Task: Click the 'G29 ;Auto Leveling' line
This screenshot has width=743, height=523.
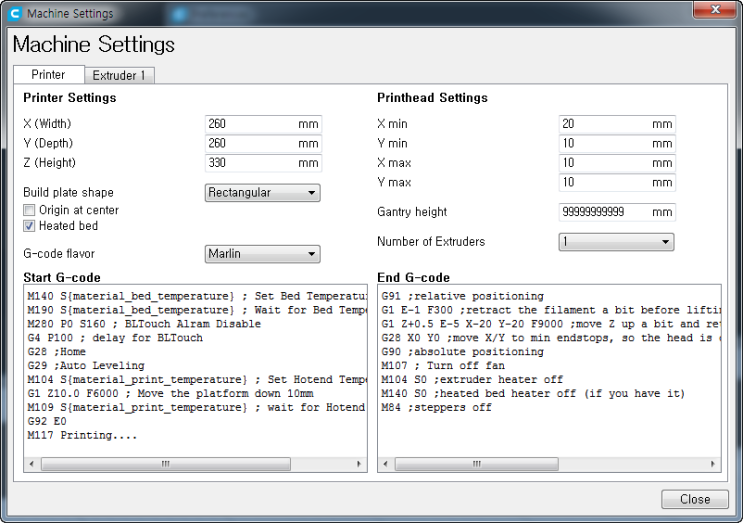Action: (x=86, y=366)
